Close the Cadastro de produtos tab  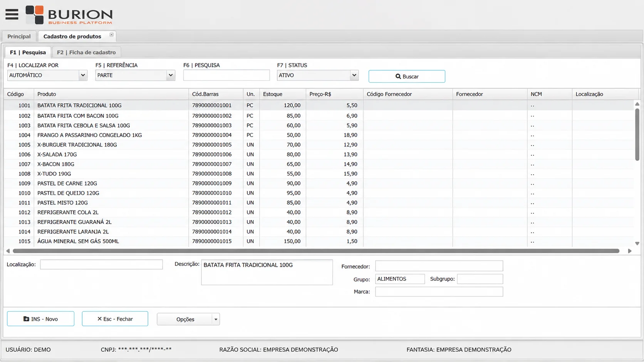[x=111, y=35]
